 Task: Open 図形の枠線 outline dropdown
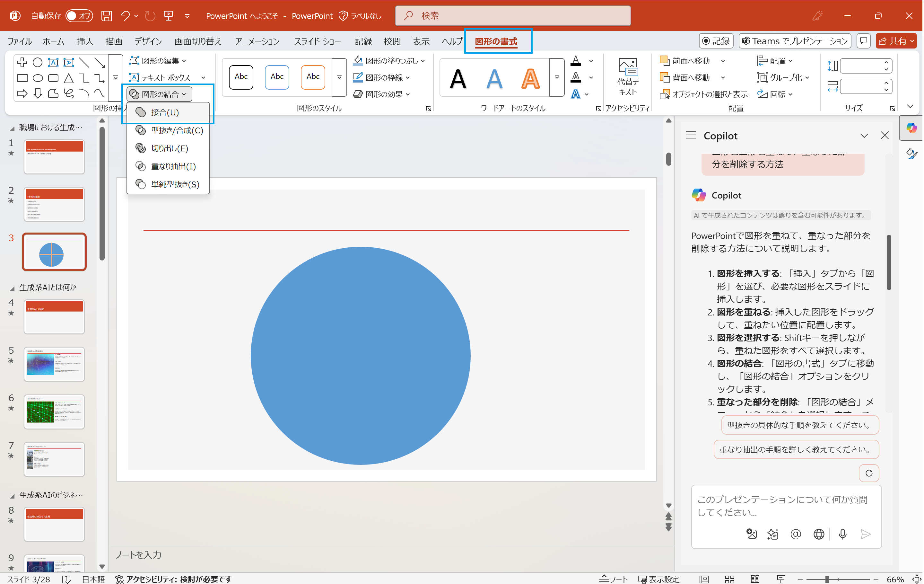tap(382, 77)
